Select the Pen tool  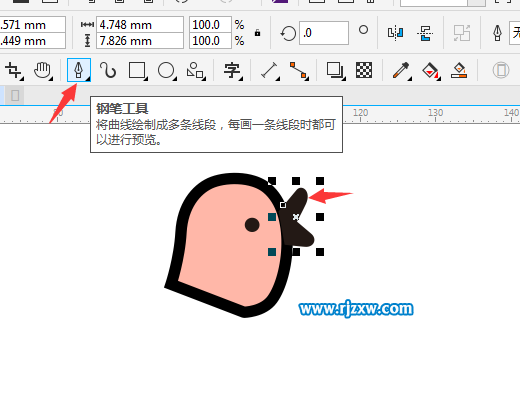click(79, 70)
